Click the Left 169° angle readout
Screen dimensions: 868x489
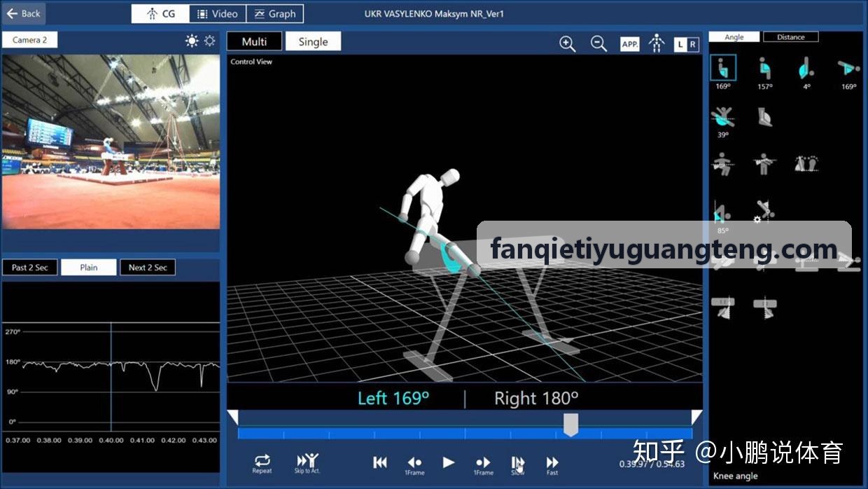pos(393,399)
